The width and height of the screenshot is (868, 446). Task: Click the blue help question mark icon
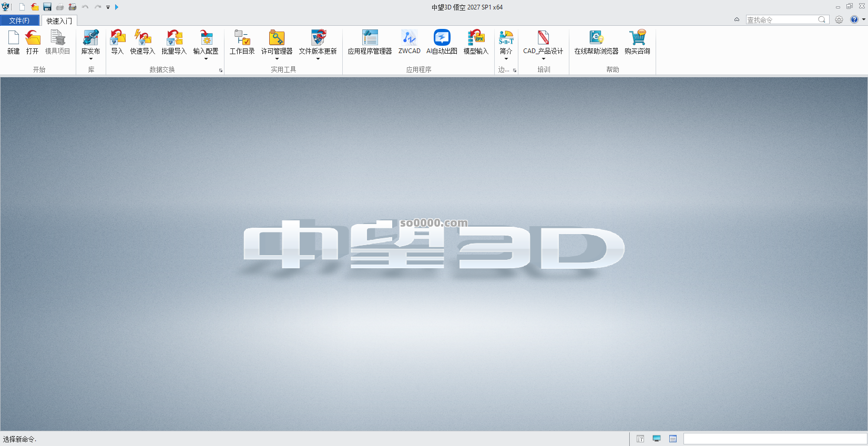(x=854, y=19)
